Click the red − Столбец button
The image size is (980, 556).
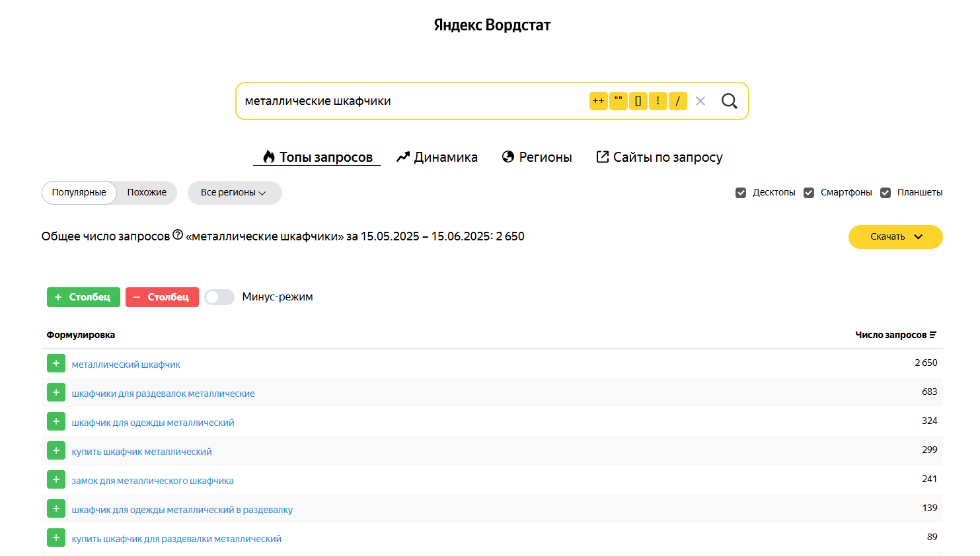click(x=162, y=297)
